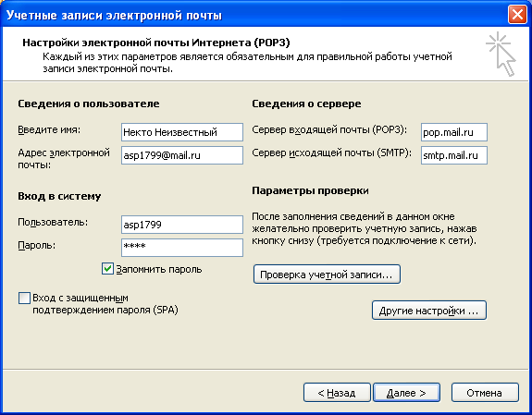Image resolution: width=532 pixels, height=415 pixels.
Task: Click the Запомнить пароль label text
Action: point(159,269)
